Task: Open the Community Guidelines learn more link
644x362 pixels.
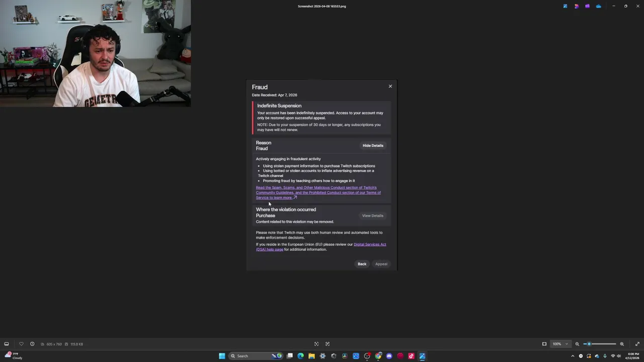Action: tap(318, 193)
